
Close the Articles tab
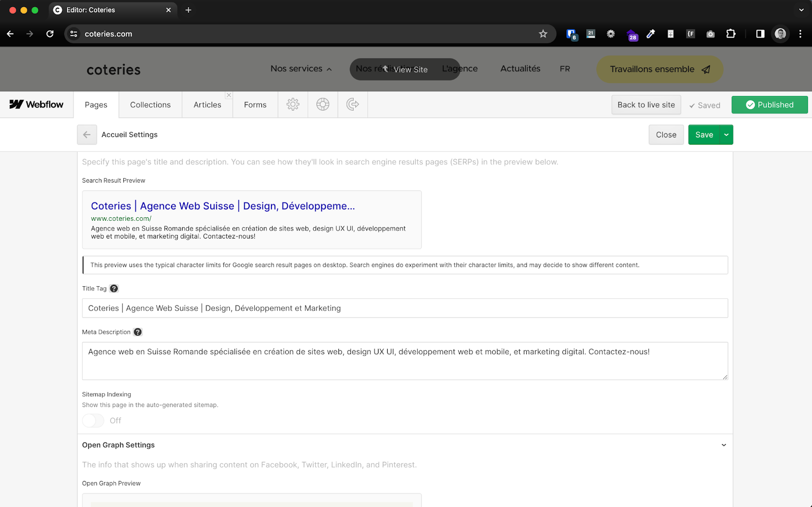[x=229, y=95]
